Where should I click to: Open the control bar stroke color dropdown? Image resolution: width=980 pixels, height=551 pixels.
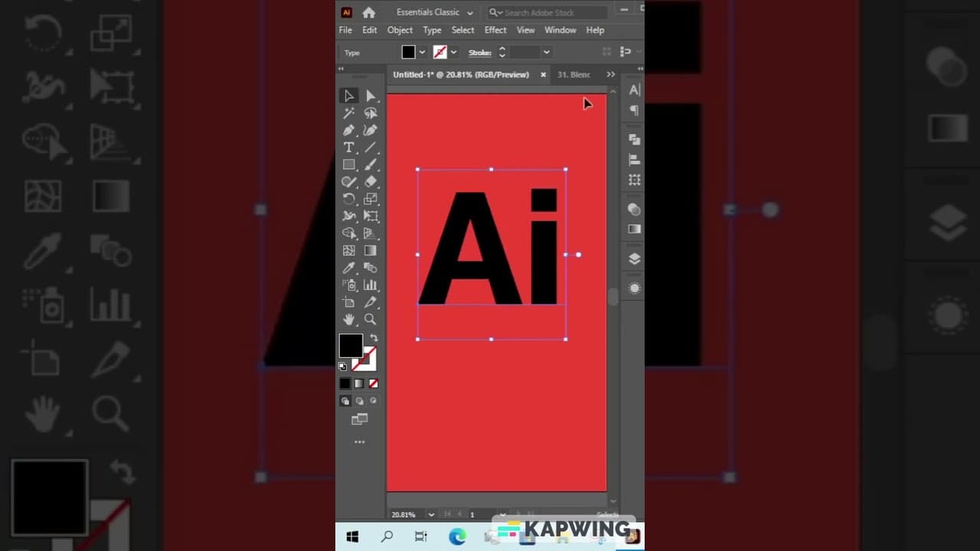tap(454, 52)
